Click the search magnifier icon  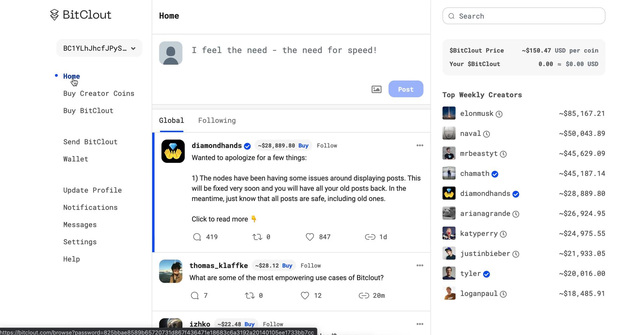pos(451,16)
